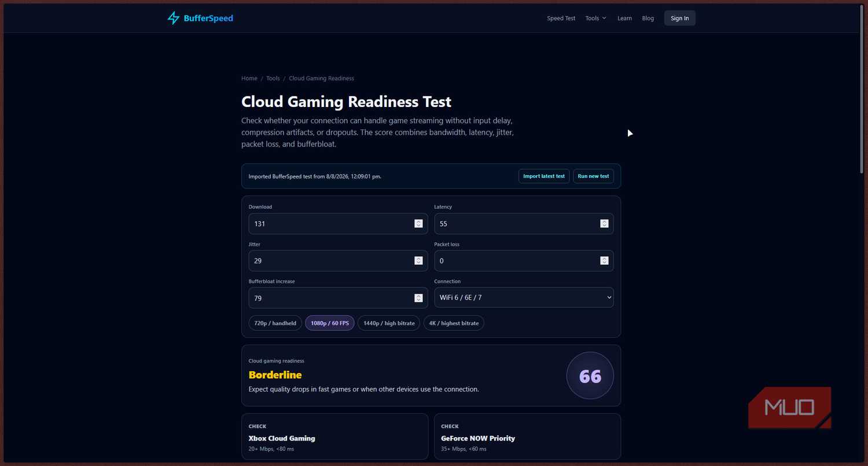Click into the Download input field
This screenshot has height=466, width=868.
point(339,224)
